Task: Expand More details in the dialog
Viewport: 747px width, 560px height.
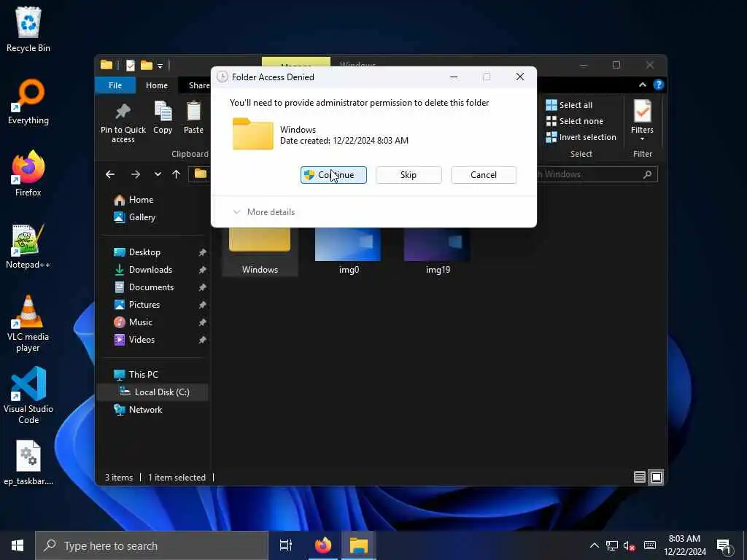Action: 264,212
